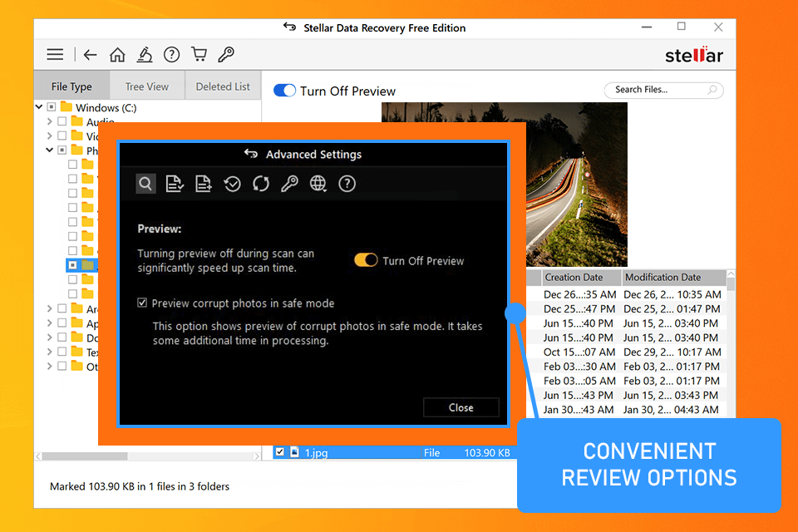Click the 1.jpg file icon

294,452
